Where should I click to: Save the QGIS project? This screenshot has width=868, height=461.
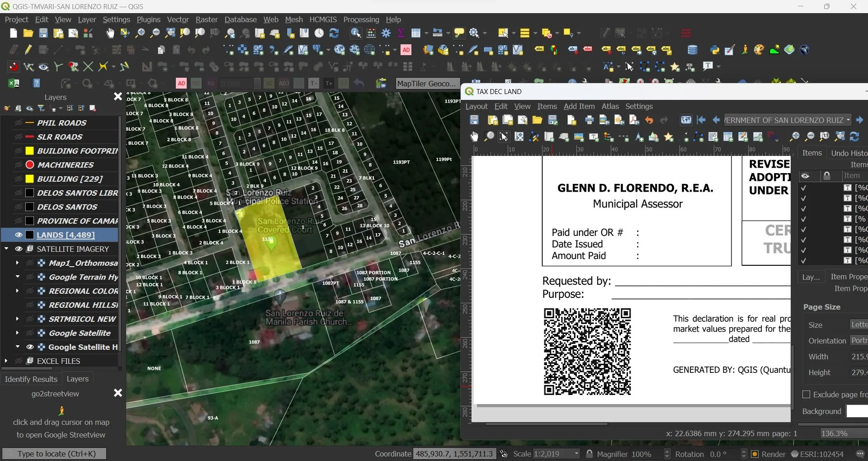click(43, 33)
